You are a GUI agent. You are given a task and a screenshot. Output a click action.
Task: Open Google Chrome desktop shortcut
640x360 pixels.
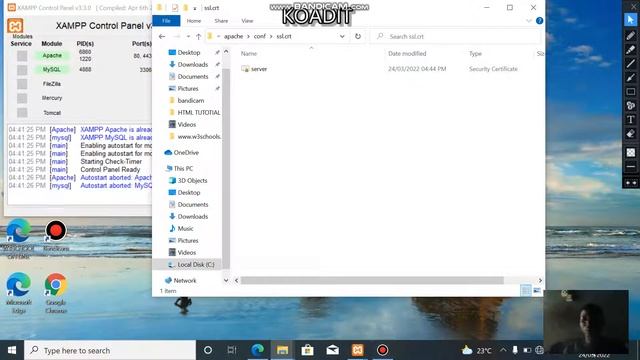(56, 293)
